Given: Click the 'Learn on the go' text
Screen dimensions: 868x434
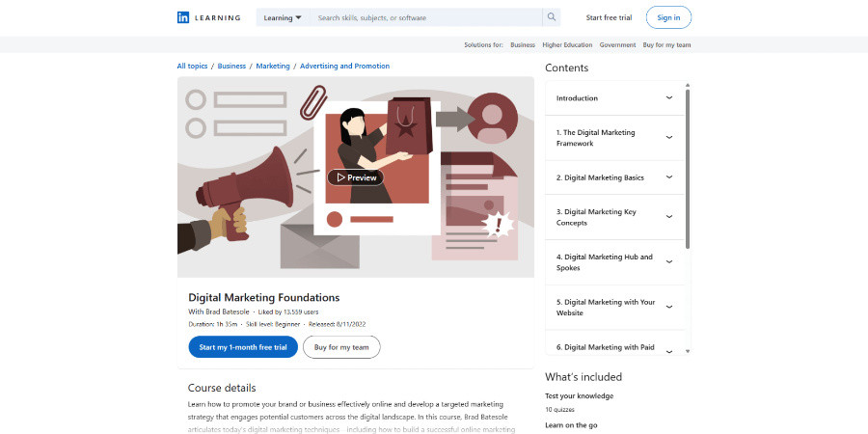Looking at the screenshot, I should (x=571, y=425).
